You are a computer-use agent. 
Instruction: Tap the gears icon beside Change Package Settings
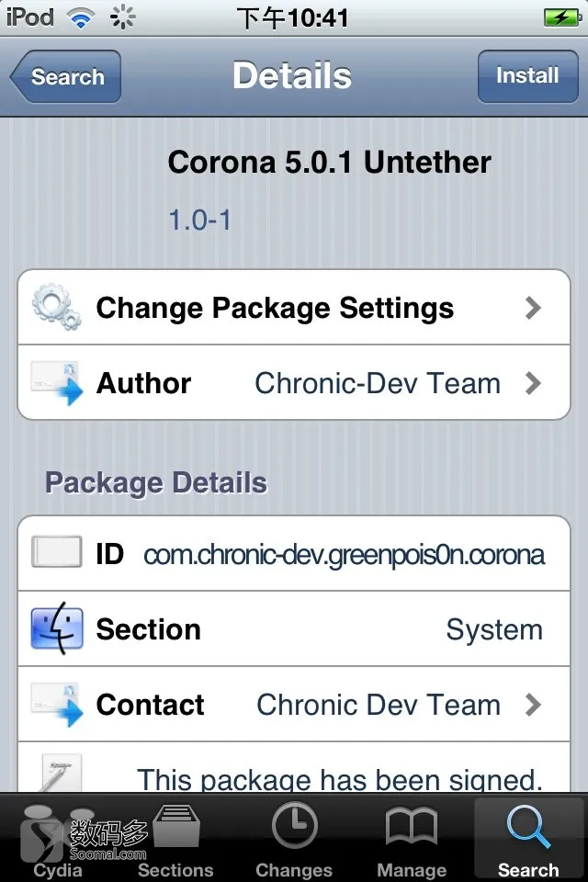click(57, 307)
